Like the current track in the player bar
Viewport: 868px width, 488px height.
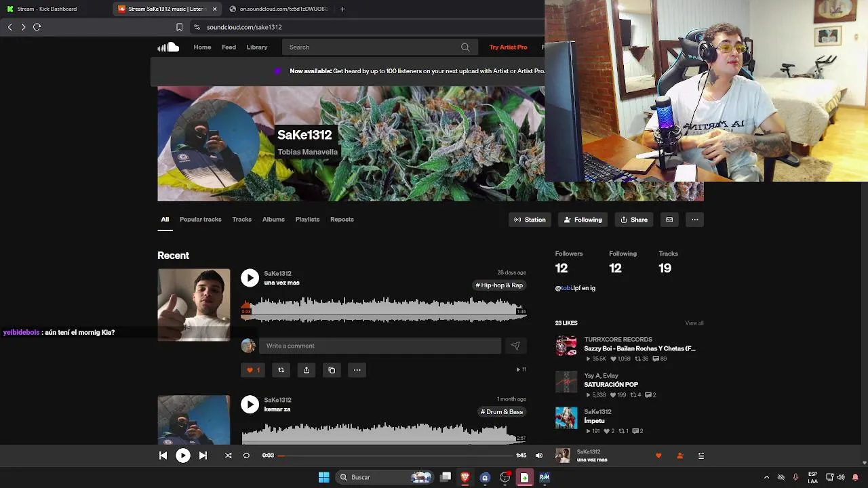[658, 456]
